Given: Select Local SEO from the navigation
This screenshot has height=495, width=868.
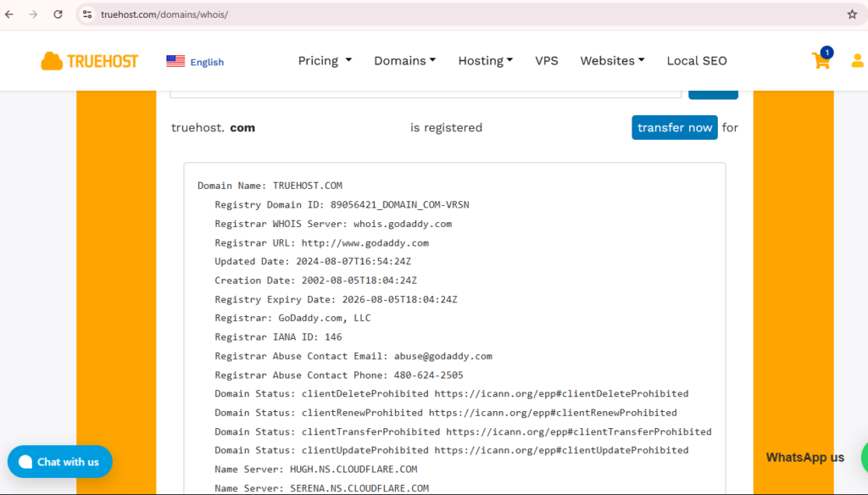Looking at the screenshot, I should [697, 60].
